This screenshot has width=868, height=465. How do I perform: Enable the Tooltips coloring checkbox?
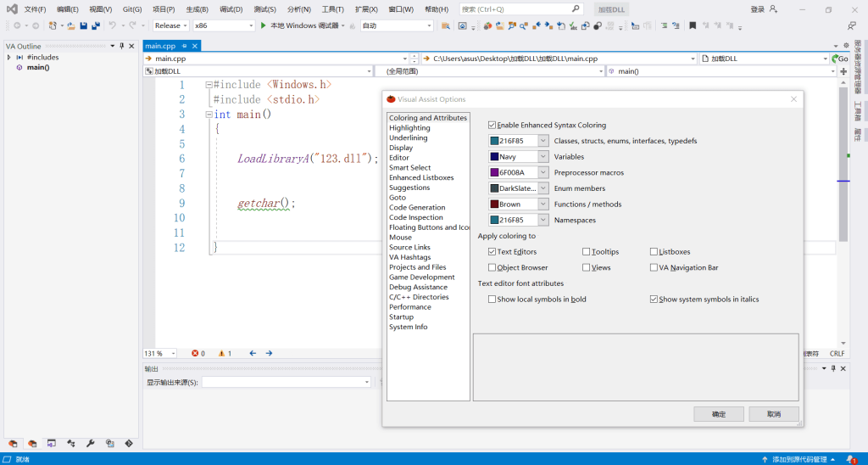coord(587,252)
